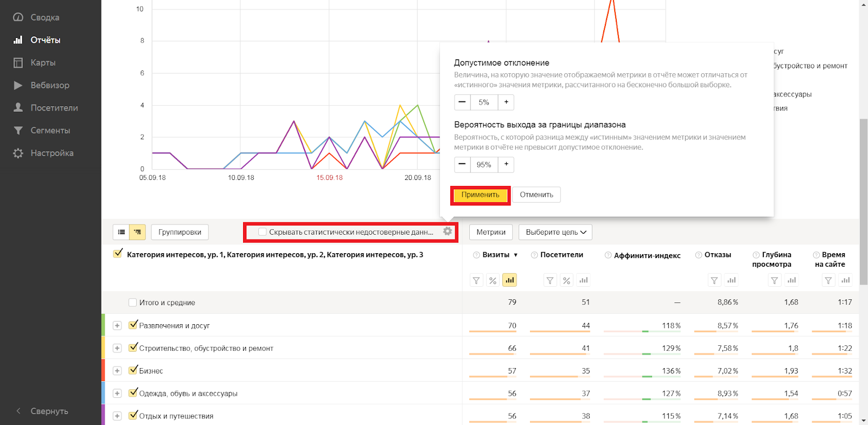The width and height of the screenshot is (868, 425).
Task: Click chart icon under Посетители
Action: (583, 280)
